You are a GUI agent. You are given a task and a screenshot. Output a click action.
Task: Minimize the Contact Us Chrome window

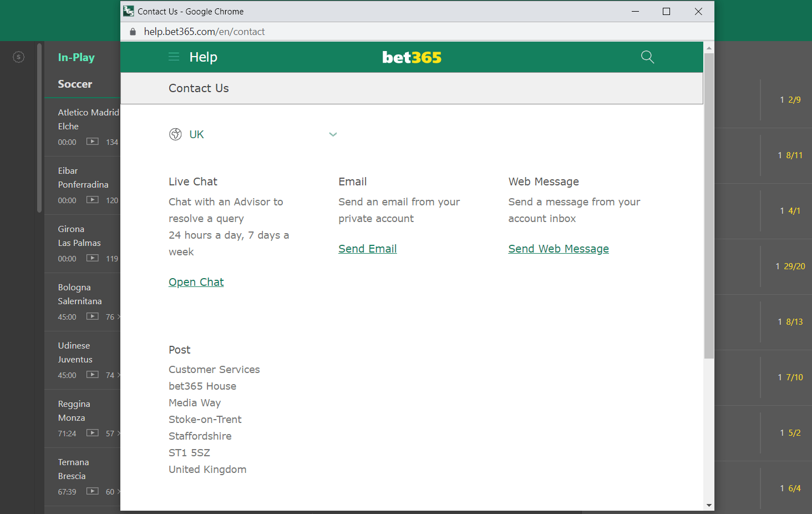[x=636, y=11]
